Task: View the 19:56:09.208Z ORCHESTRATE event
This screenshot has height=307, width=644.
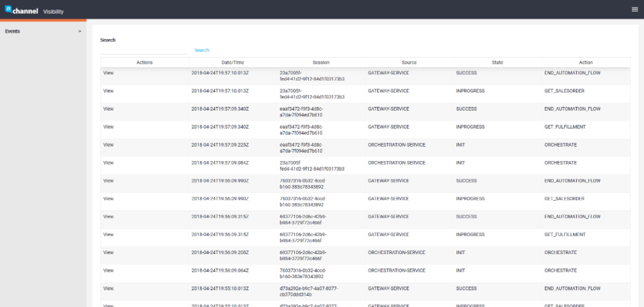Action: (108, 252)
